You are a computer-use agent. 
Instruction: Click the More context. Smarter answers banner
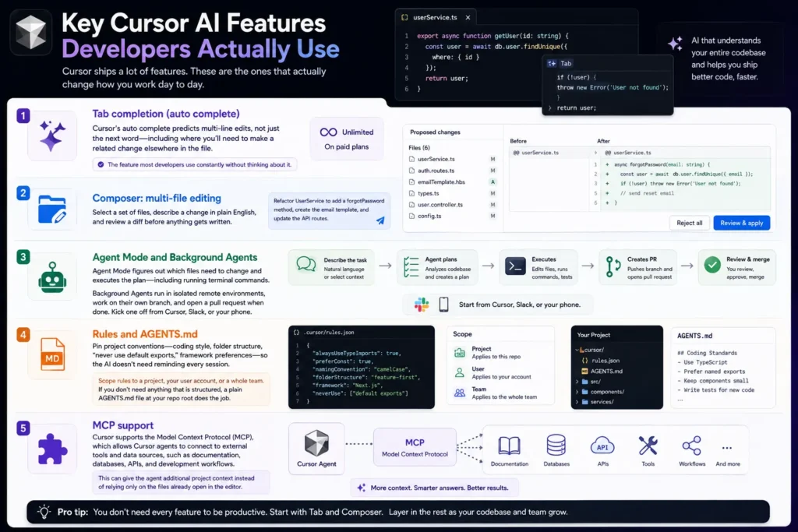coord(435,488)
